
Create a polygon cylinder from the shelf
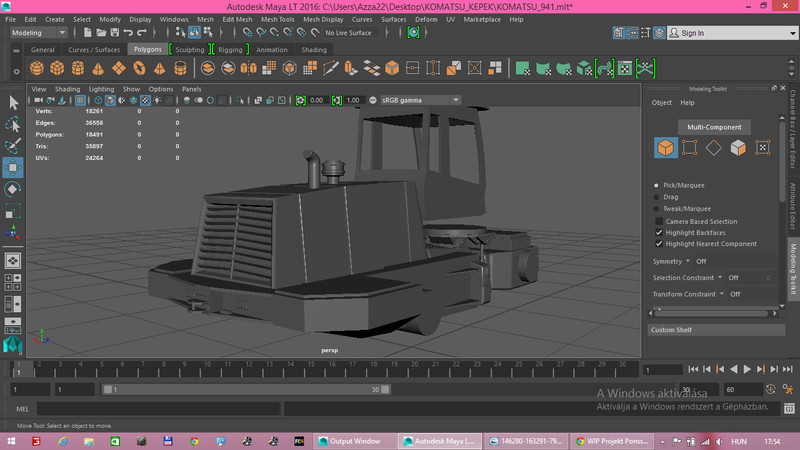(78, 68)
